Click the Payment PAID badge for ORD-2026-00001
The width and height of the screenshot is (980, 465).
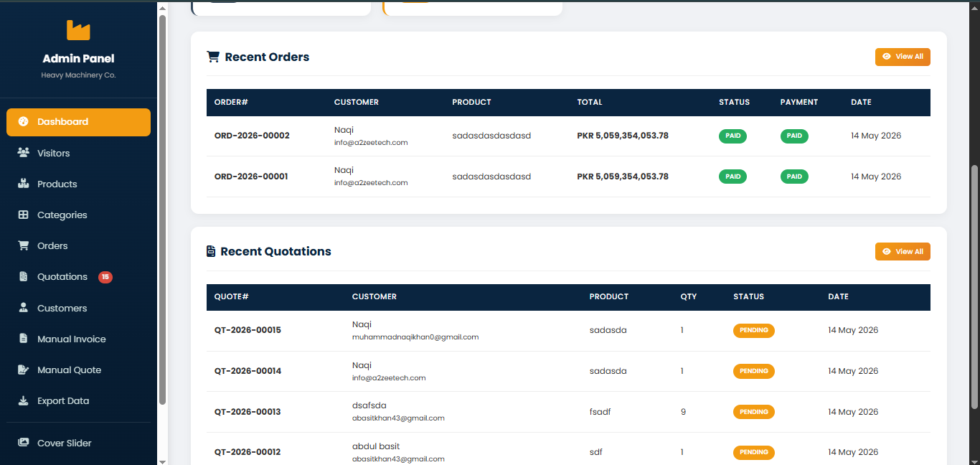[x=794, y=177]
